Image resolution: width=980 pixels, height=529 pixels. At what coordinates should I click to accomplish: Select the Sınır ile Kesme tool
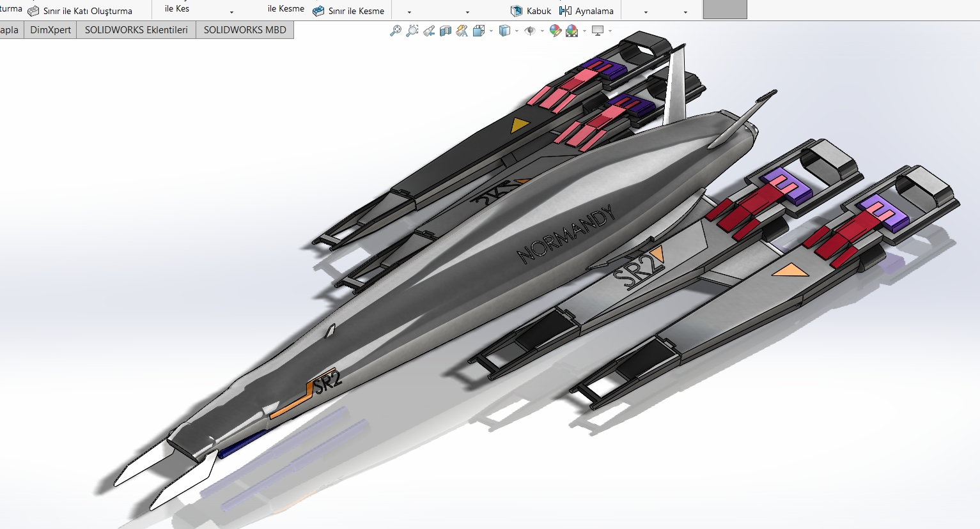pyautogui.click(x=348, y=11)
